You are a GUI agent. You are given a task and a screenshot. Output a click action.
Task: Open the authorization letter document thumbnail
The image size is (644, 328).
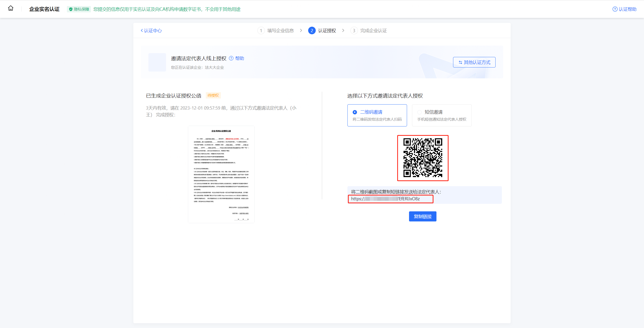221,174
